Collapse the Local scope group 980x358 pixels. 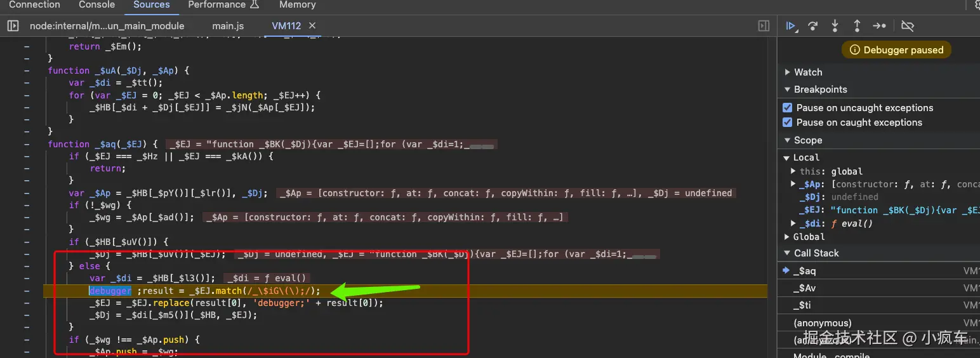788,157
